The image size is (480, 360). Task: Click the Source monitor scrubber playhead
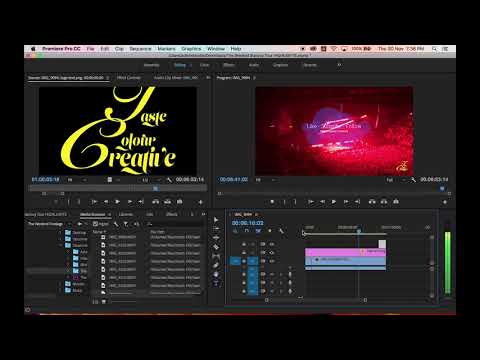(x=155, y=188)
